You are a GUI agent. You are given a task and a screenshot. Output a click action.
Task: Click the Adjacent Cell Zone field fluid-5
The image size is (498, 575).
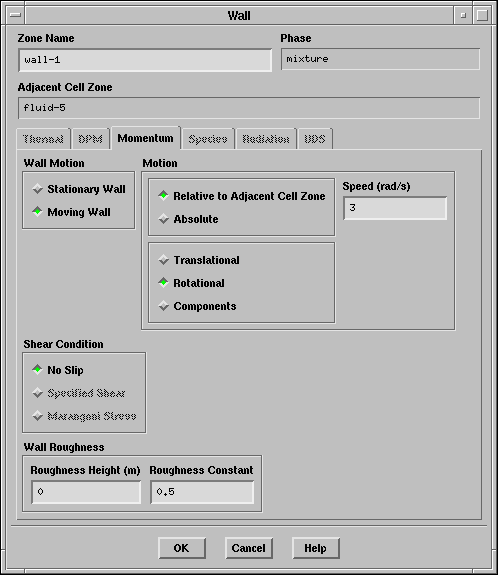tap(249, 108)
